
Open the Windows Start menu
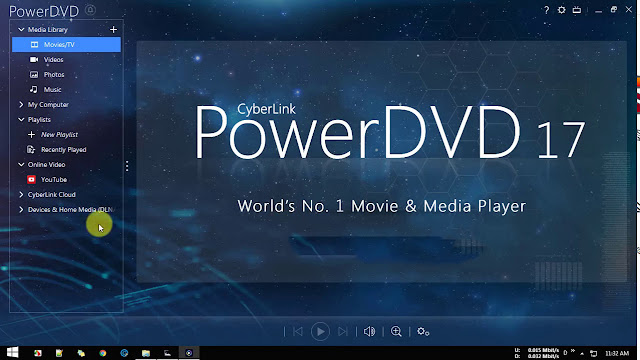pyautogui.click(x=13, y=353)
